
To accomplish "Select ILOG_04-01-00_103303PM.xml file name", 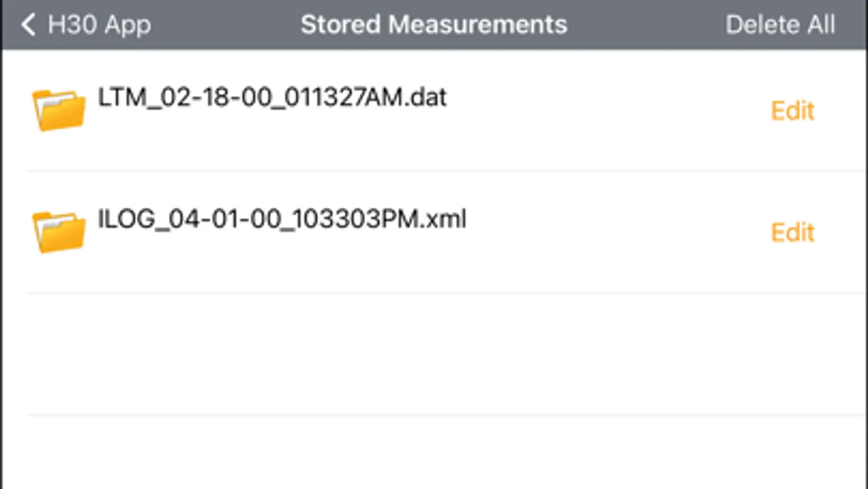I will pos(281,219).
